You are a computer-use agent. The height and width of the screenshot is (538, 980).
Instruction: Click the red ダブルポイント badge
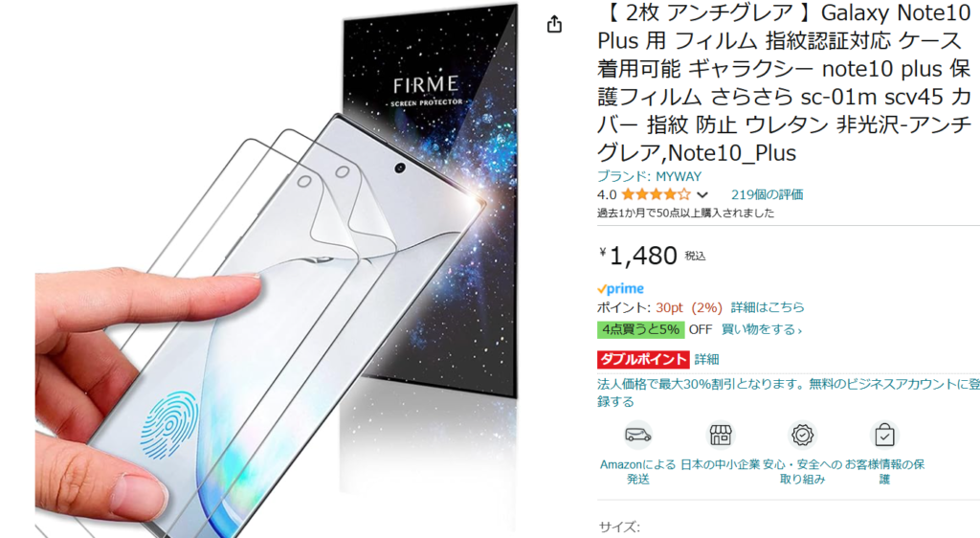pos(643,359)
